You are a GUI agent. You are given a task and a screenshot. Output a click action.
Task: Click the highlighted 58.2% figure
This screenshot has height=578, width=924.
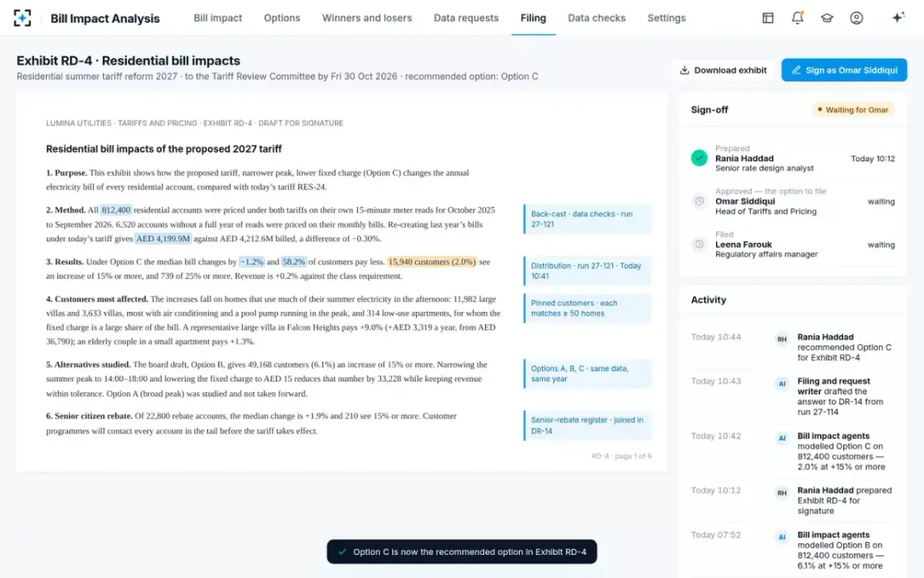click(x=294, y=261)
